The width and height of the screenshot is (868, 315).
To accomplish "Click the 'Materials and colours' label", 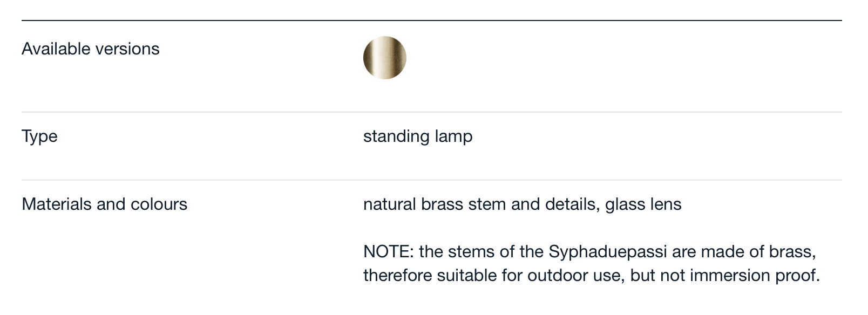I will [x=104, y=204].
